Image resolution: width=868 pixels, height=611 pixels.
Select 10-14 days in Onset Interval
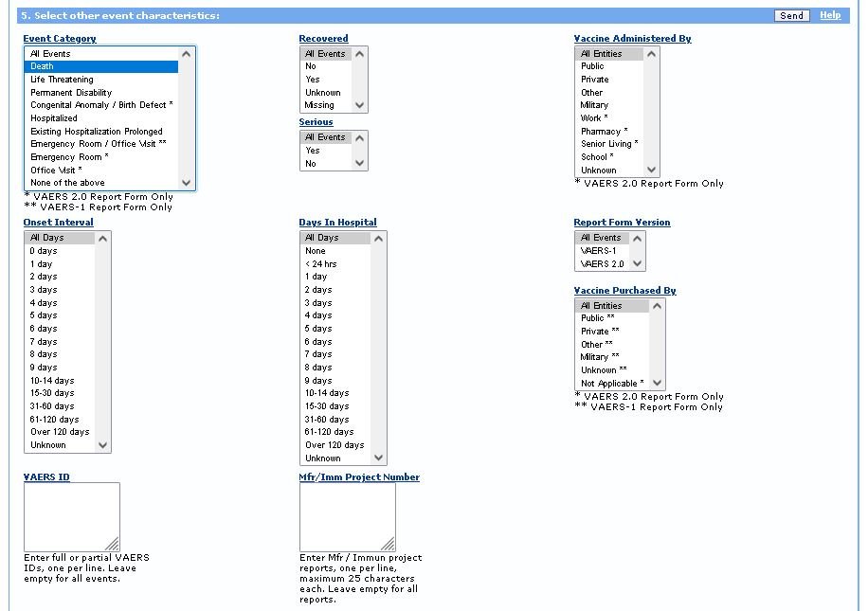click(60, 380)
